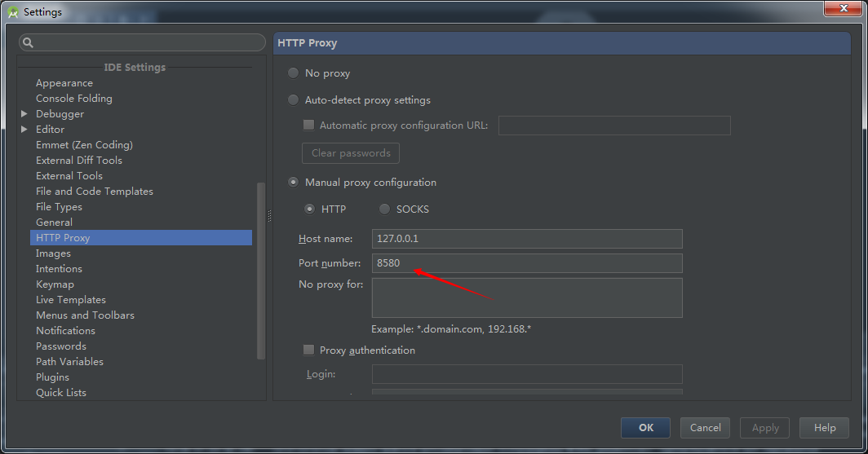Click the Clear passwords button
Viewport: 868px width, 454px height.
point(351,153)
